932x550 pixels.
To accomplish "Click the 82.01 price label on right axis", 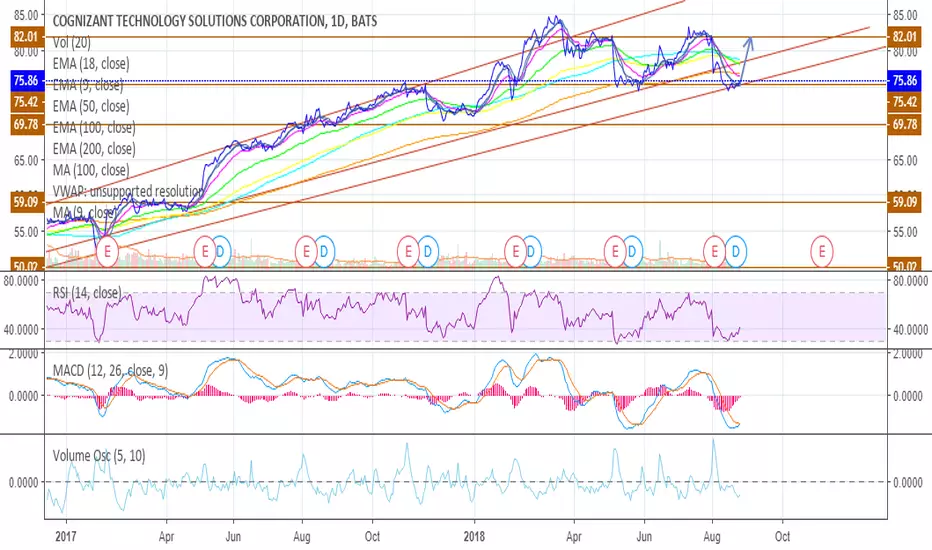I will coord(904,37).
